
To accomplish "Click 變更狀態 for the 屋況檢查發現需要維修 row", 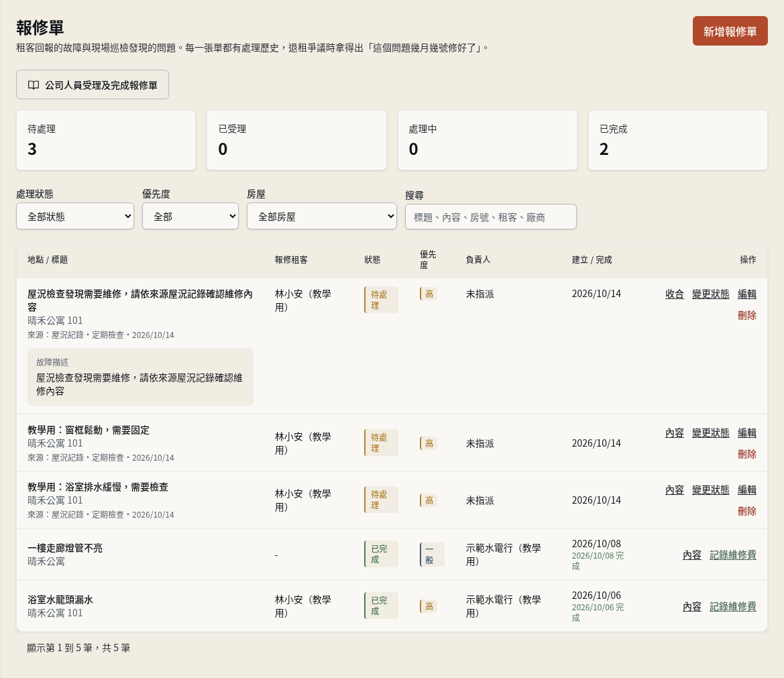I will coord(710,294).
